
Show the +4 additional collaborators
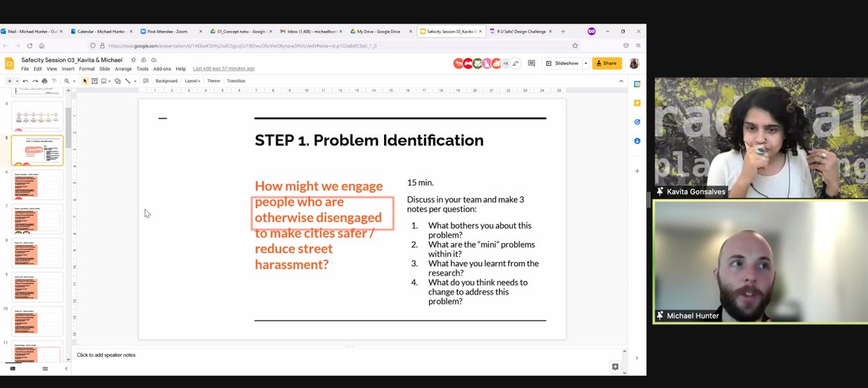pyautogui.click(x=505, y=63)
